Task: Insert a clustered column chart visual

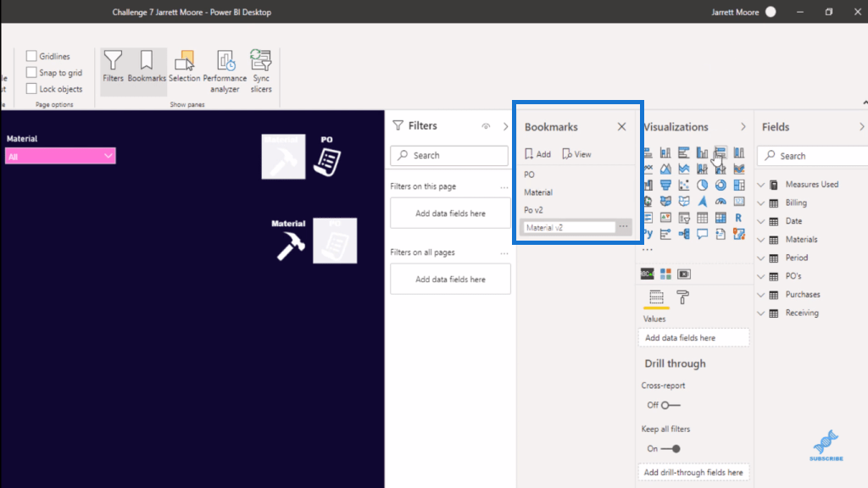Action: [702, 152]
